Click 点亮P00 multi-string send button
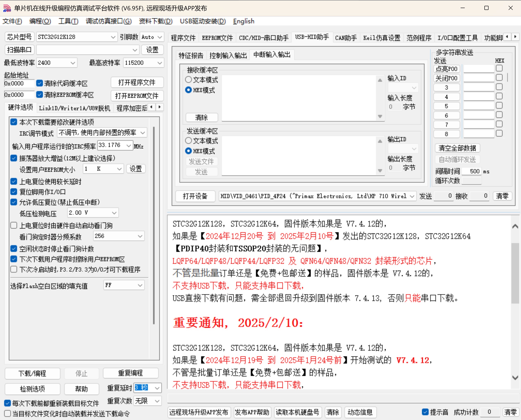 (447, 69)
